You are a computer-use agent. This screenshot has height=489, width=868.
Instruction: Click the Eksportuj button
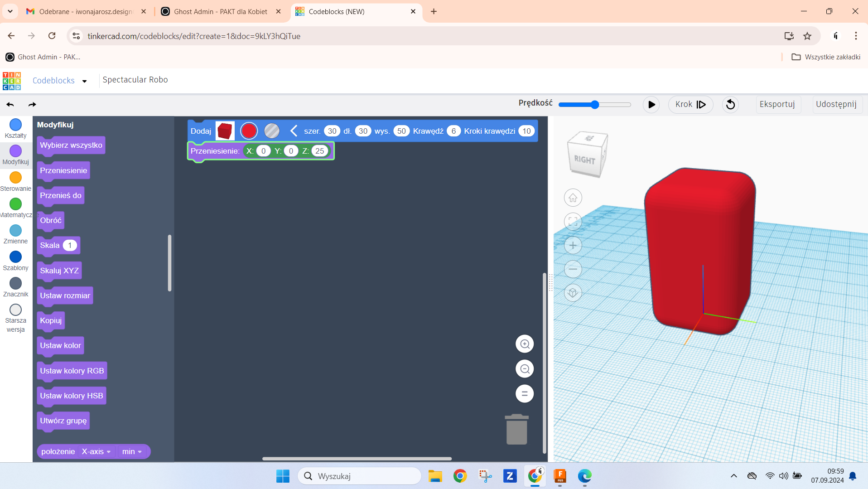777,104
